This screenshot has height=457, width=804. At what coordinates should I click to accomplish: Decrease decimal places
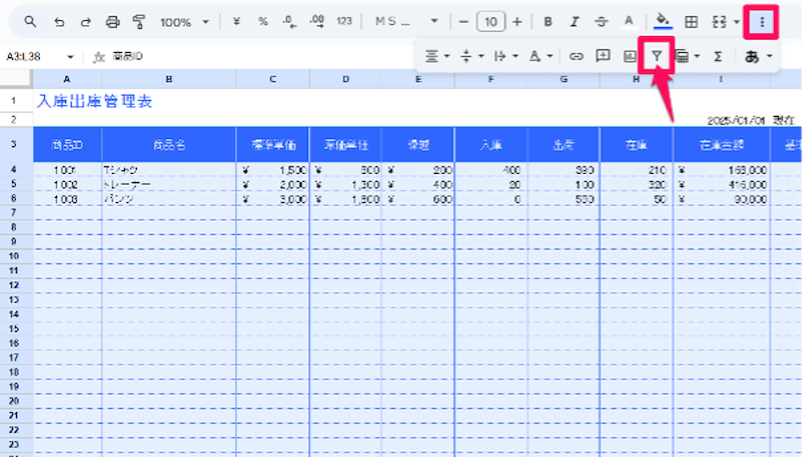[x=290, y=22]
